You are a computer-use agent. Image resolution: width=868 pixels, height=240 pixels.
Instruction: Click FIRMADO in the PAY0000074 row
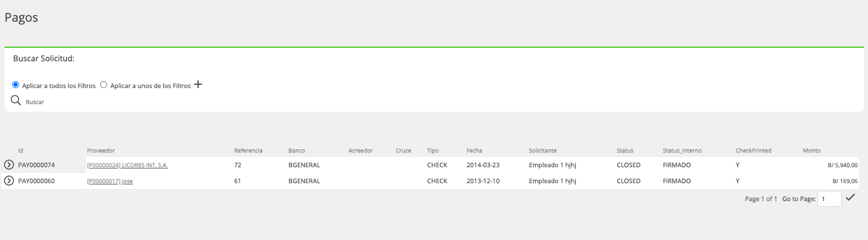click(677, 165)
